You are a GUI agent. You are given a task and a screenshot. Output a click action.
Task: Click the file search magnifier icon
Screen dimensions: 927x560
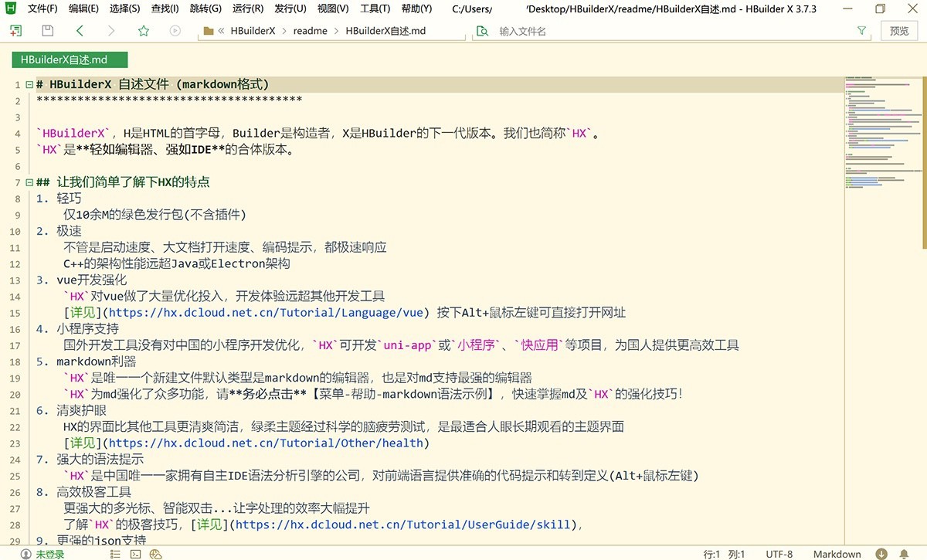pos(483,31)
